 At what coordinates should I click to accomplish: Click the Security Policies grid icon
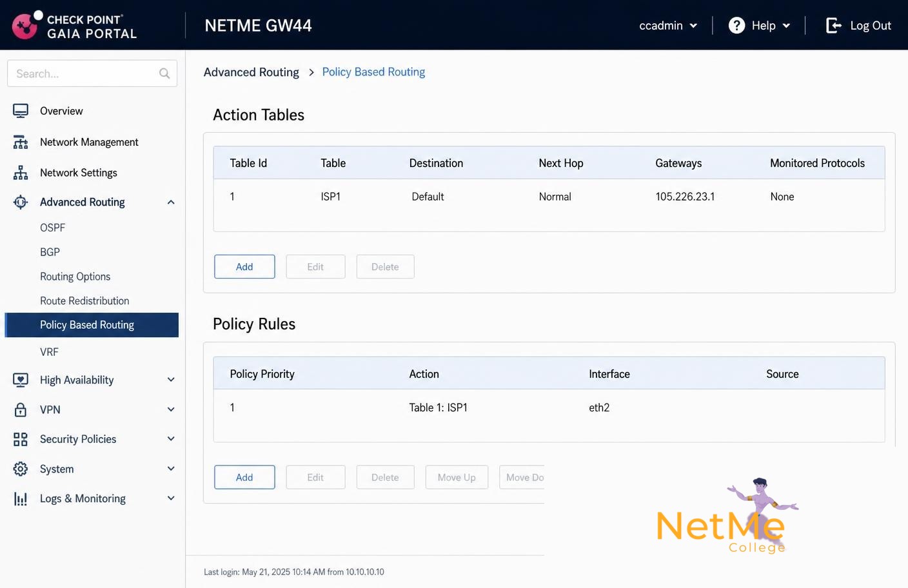[x=21, y=439]
